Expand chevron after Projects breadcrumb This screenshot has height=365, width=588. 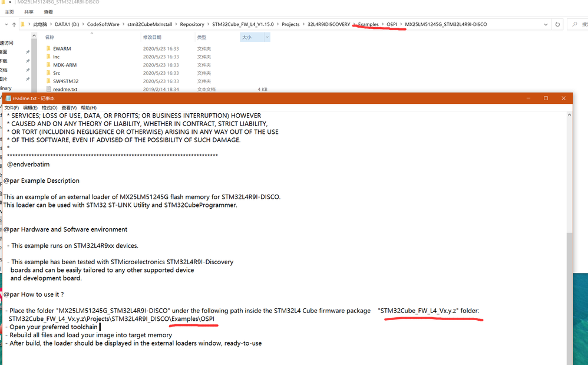click(303, 24)
